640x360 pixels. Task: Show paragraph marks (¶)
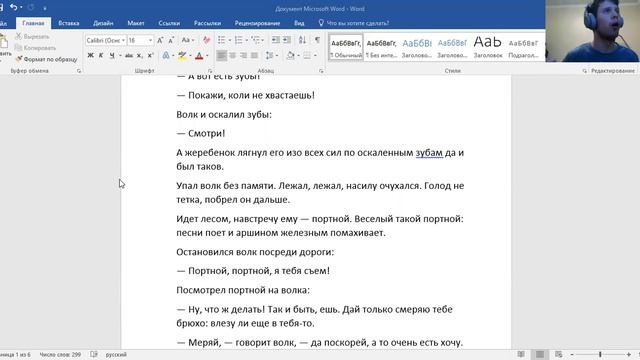(317, 40)
